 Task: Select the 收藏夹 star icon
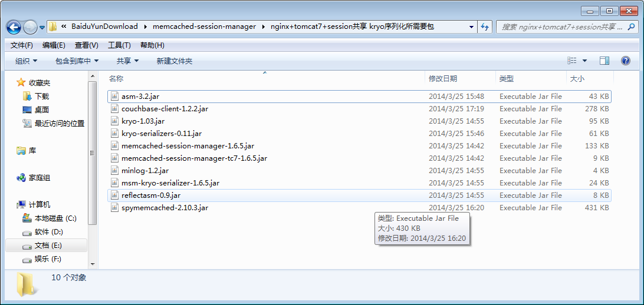[21, 83]
